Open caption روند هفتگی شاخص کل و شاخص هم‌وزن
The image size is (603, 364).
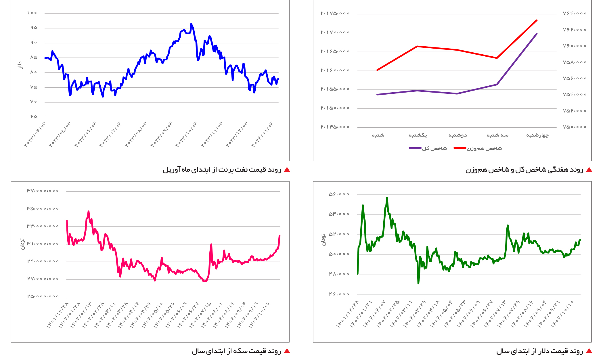click(x=524, y=170)
